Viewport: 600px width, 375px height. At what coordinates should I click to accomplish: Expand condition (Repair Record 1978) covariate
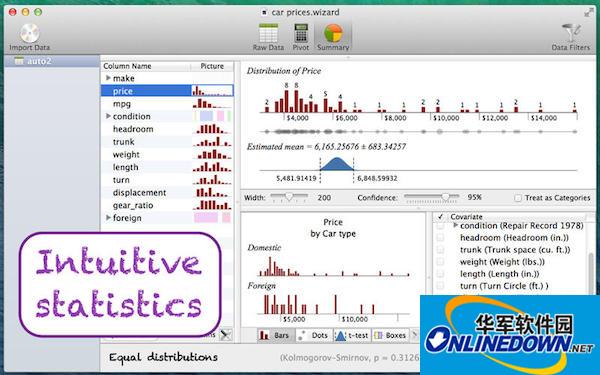tap(455, 225)
